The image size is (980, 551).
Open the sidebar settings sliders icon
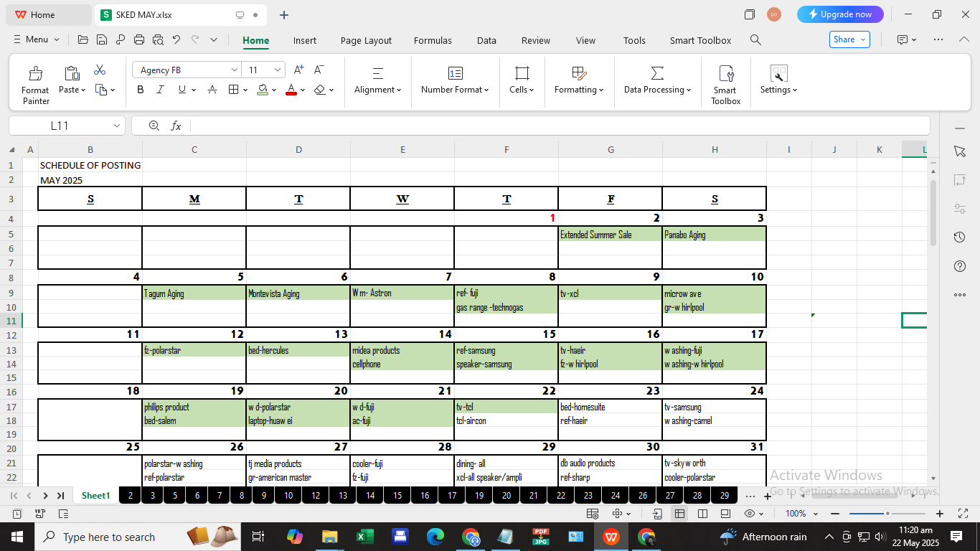coord(960,209)
